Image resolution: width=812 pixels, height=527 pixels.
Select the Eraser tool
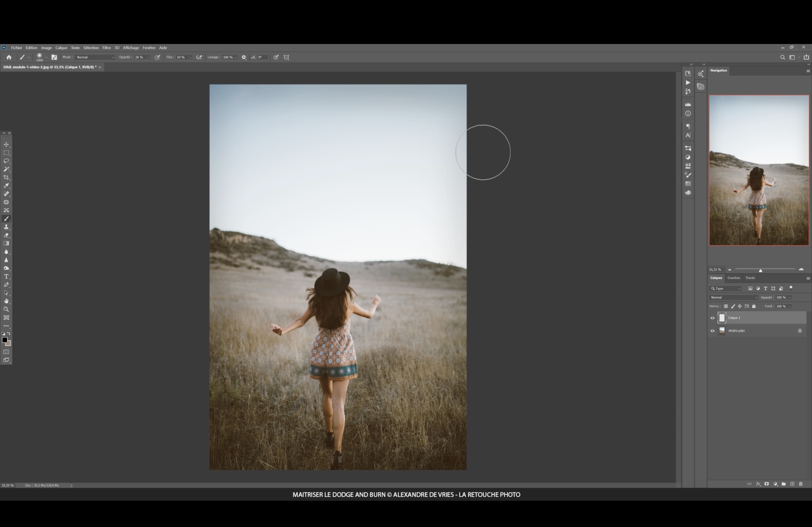tap(6, 235)
